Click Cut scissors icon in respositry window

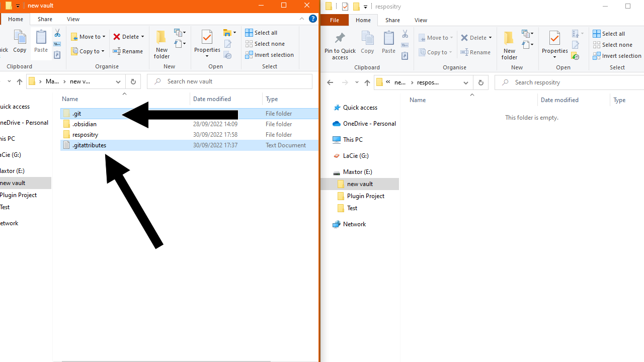click(405, 34)
